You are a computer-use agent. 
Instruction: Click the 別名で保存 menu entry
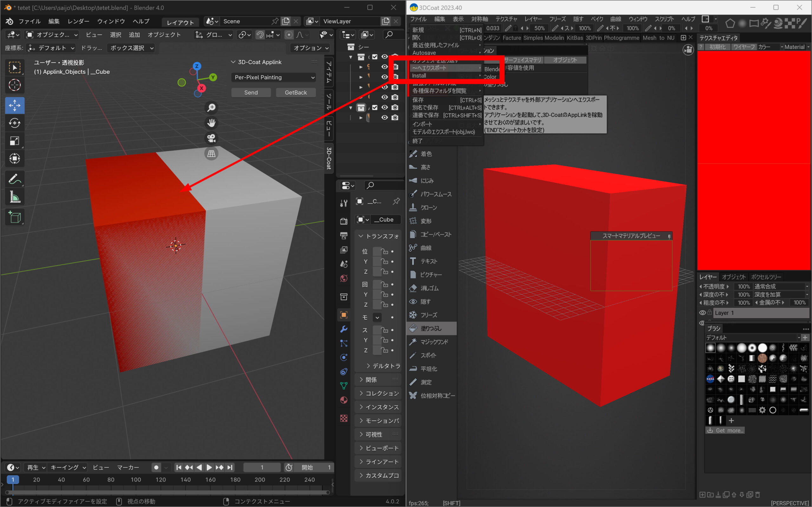(425, 108)
